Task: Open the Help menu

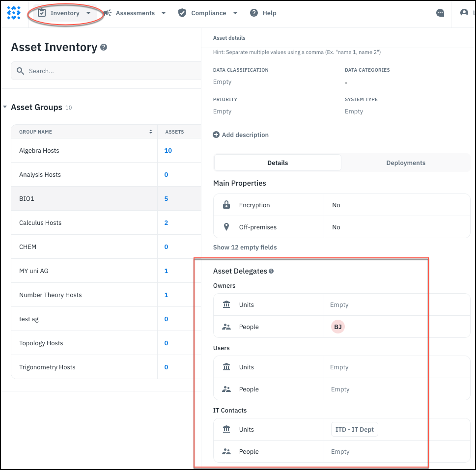Action: [x=263, y=13]
